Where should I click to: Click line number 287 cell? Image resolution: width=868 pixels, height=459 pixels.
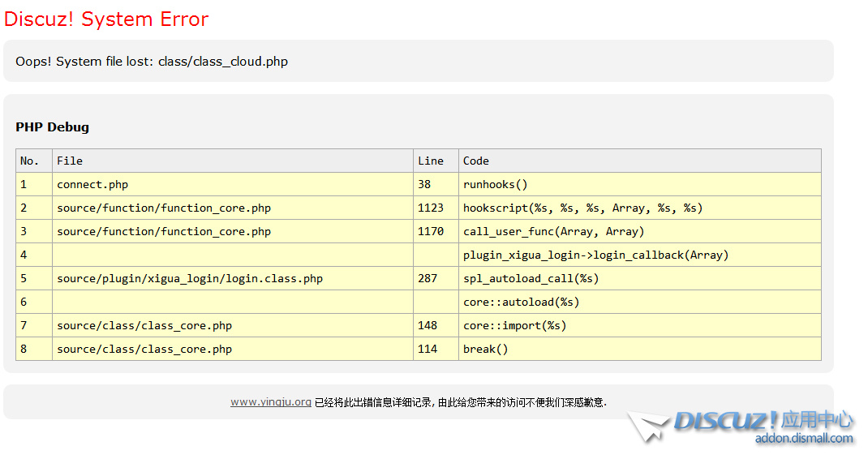coord(436,278)
